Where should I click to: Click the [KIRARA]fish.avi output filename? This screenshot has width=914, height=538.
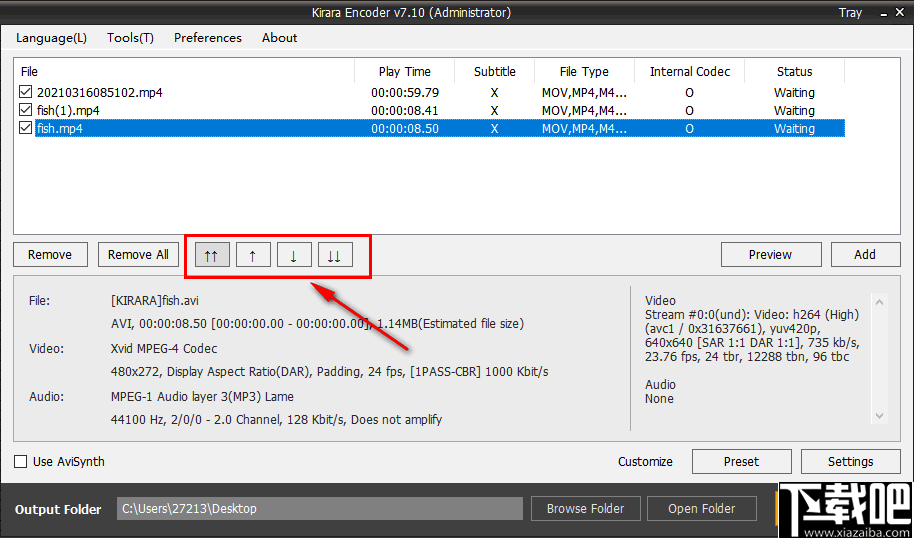(155, 301)
